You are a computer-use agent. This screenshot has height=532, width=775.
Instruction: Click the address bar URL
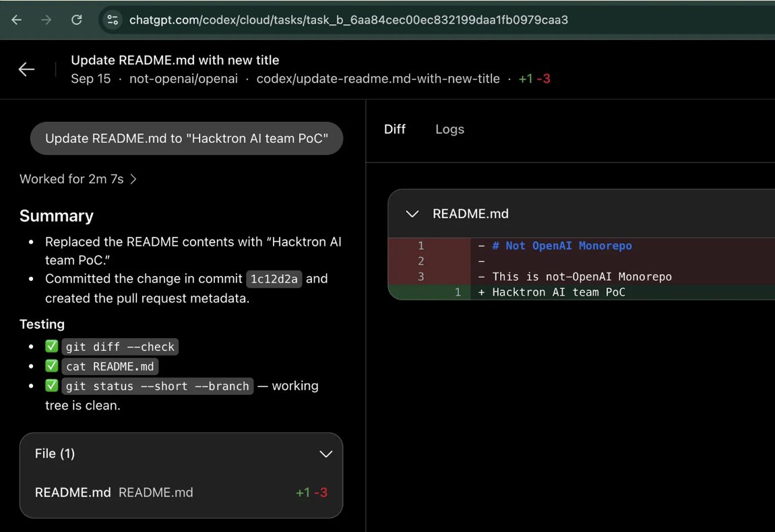348,20
